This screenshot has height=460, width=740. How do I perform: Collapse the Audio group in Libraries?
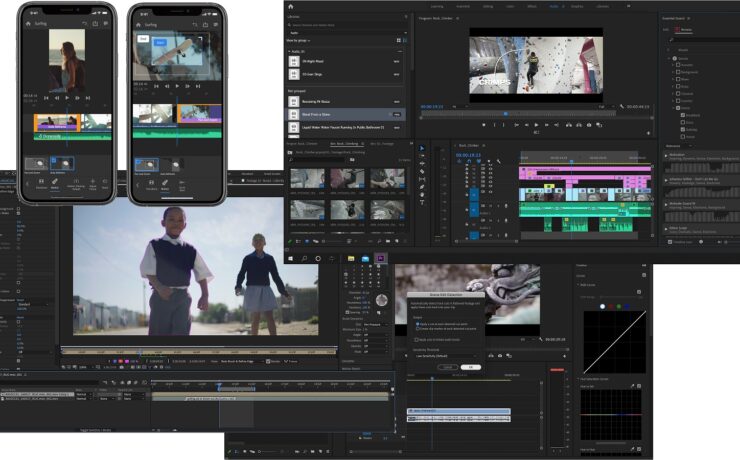click(289, 51)
